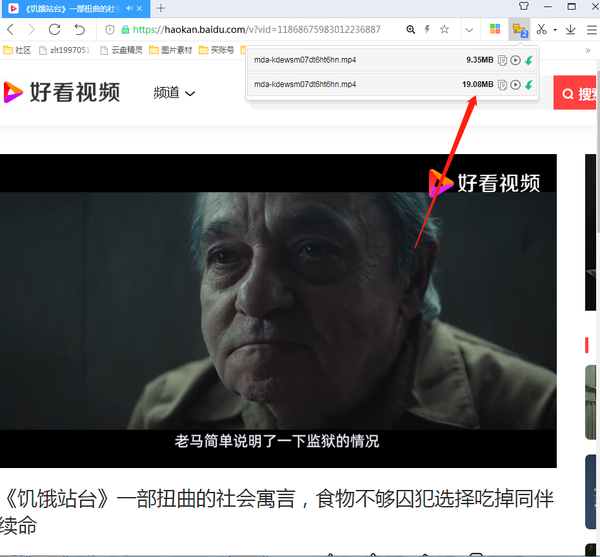Close the 《饥饿站台》 tab
600x557 pixels.
coord(140,8)
